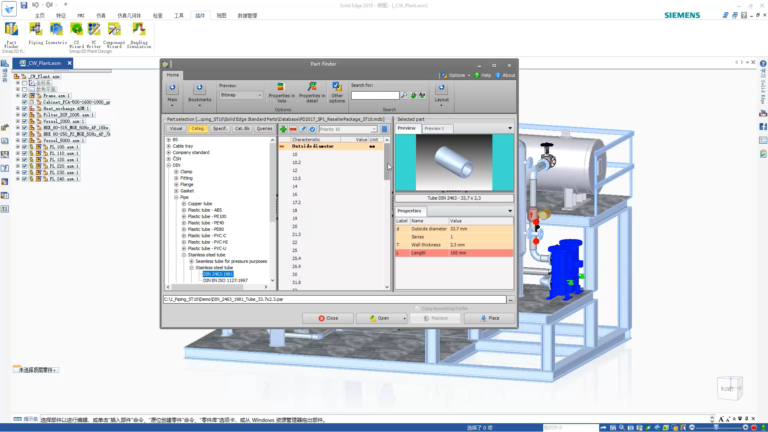768x432 pixels.
Task: Select the value 21.3 in diameter list
Action: 296,235
